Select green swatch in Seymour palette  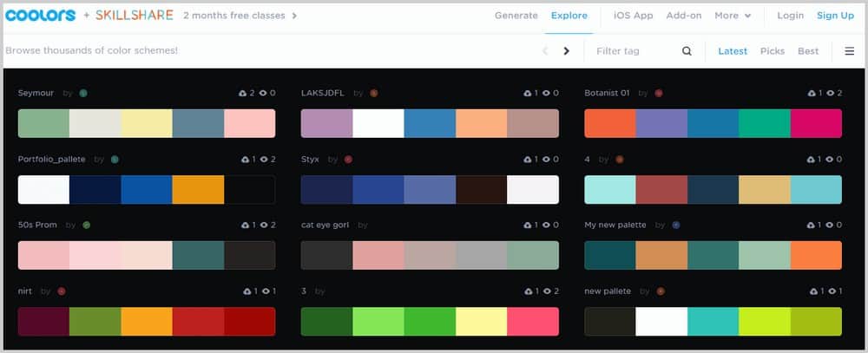pyautogui.click(x=43, y=123)
